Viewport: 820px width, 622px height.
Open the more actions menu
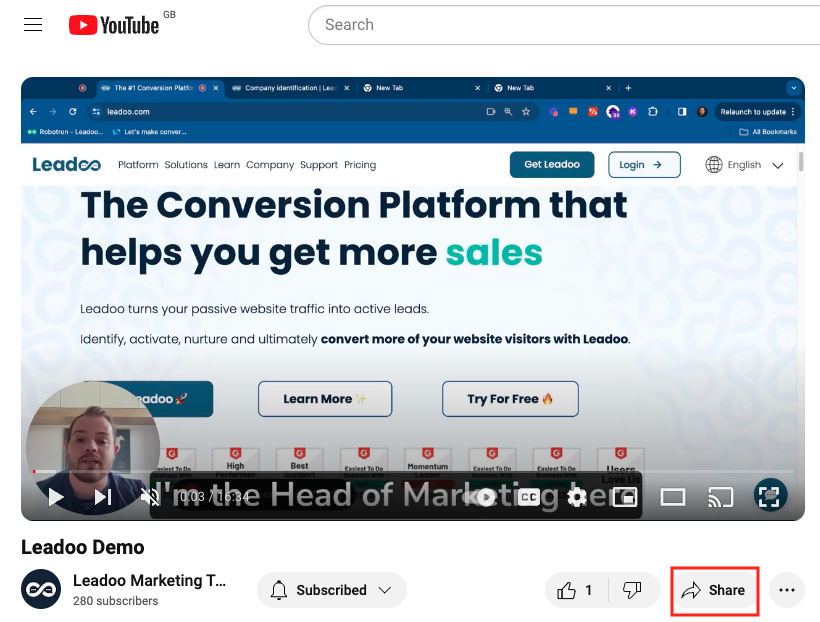[787, 590]
